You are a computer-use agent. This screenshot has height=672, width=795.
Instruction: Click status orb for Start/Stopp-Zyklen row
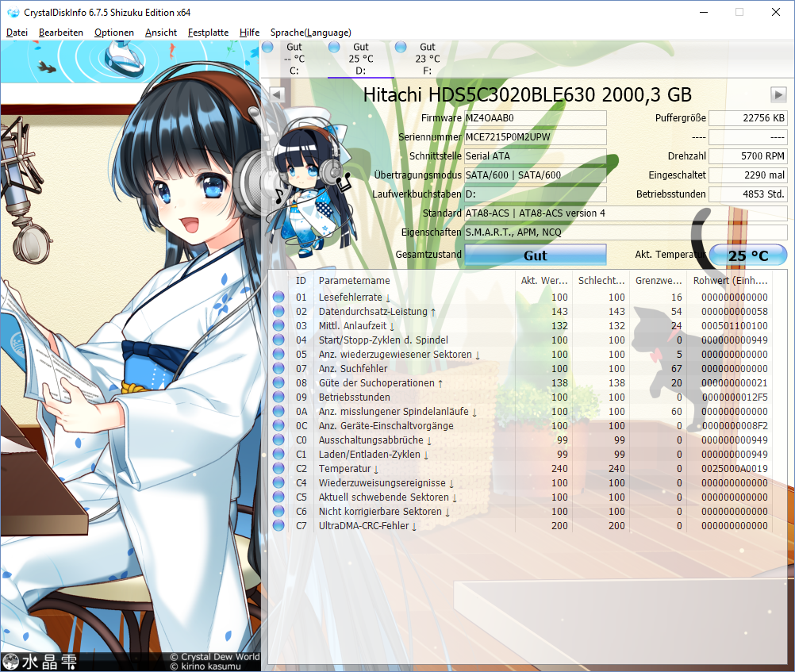pyautogui.click(x=278, y=340)
